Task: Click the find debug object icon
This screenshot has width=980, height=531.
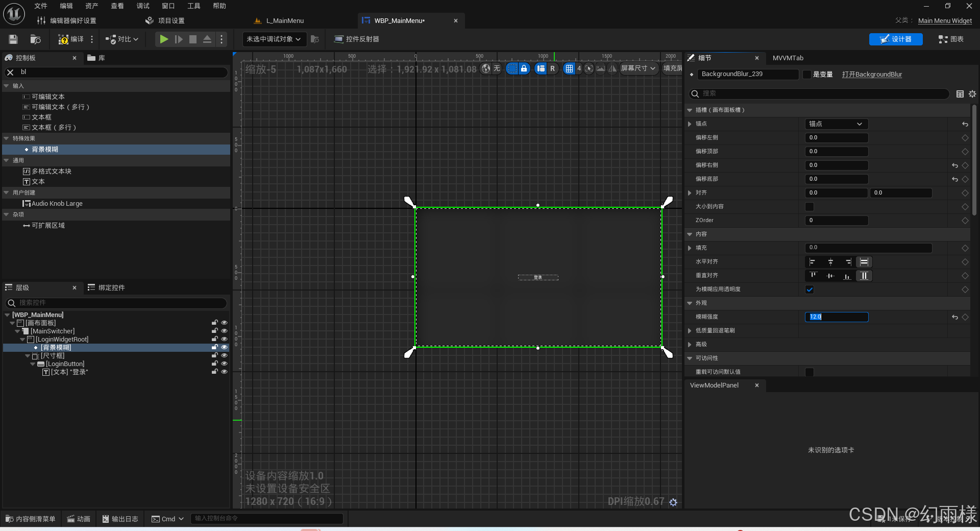Action: (315, 39)
